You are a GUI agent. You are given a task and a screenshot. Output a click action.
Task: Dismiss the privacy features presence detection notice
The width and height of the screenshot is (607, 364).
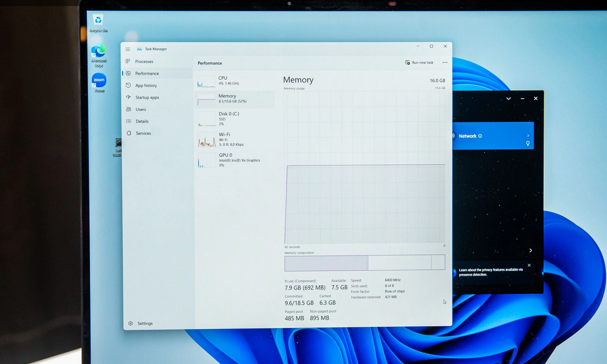pyautogui.click(x=529, y=265)
